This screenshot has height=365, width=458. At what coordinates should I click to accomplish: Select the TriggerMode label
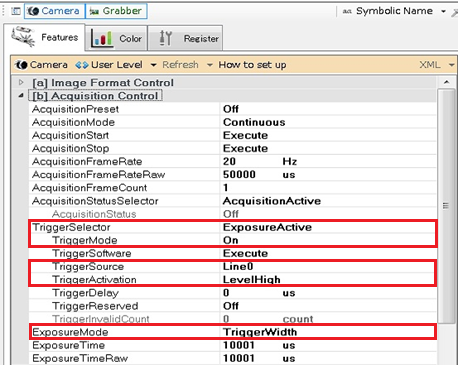(x=85, y=240)
